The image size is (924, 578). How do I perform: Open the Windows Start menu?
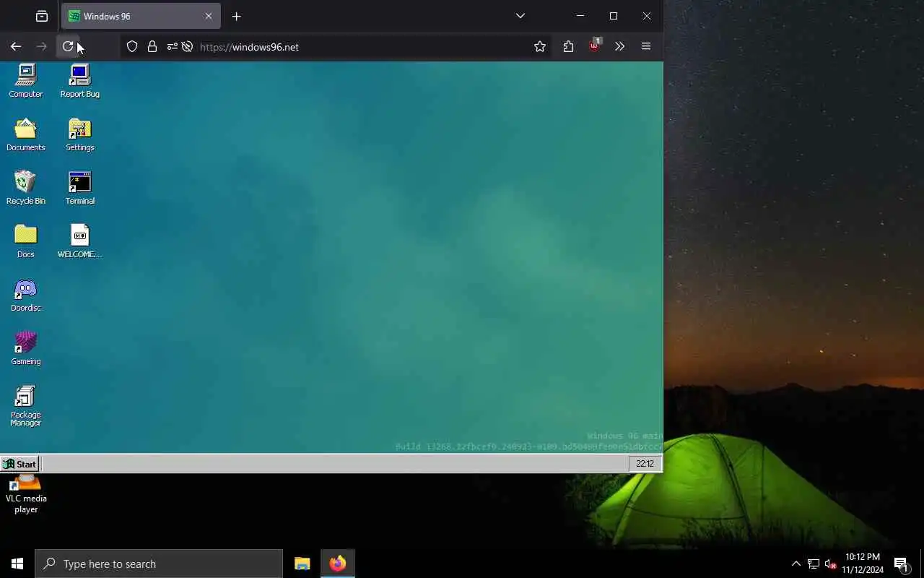[x=17, y=564]
